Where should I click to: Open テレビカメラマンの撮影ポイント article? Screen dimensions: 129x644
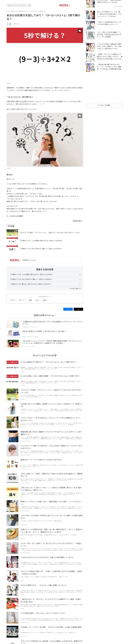tap(51, 601)
